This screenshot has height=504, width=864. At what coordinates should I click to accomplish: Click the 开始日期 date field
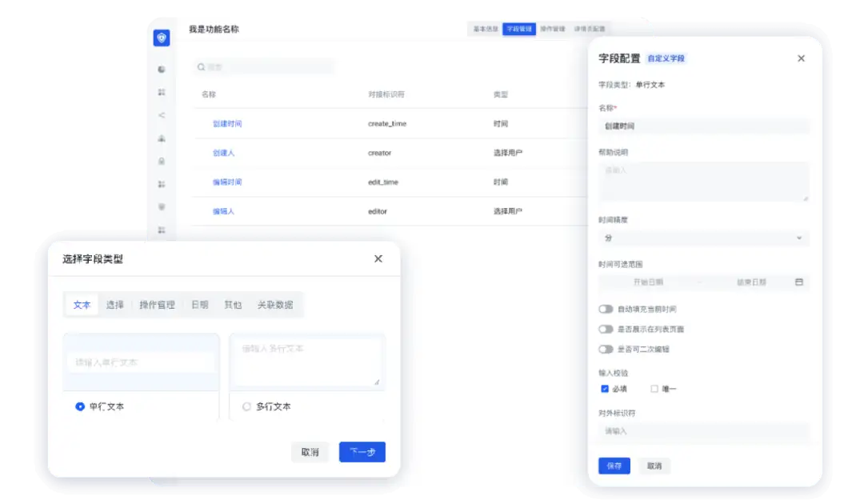(x=648, y=282)
